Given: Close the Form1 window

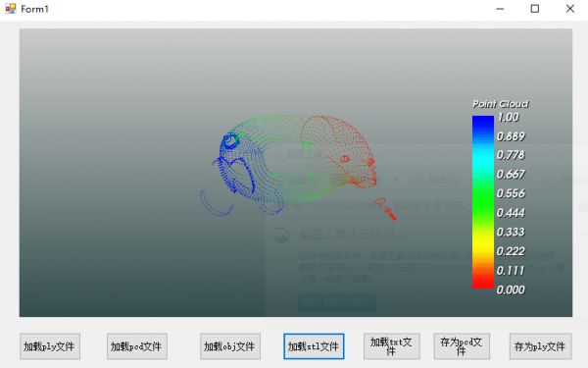Looking at the screenshot, I should coord(570,9).
